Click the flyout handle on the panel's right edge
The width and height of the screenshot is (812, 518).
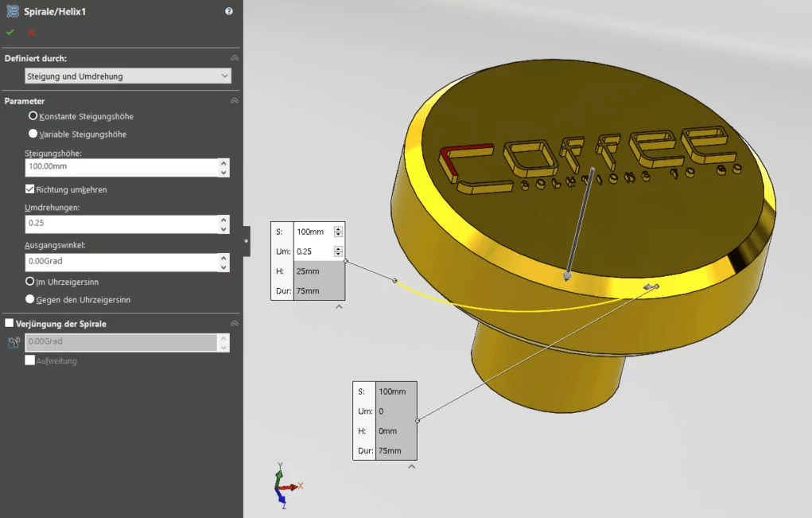click(247, 239)
